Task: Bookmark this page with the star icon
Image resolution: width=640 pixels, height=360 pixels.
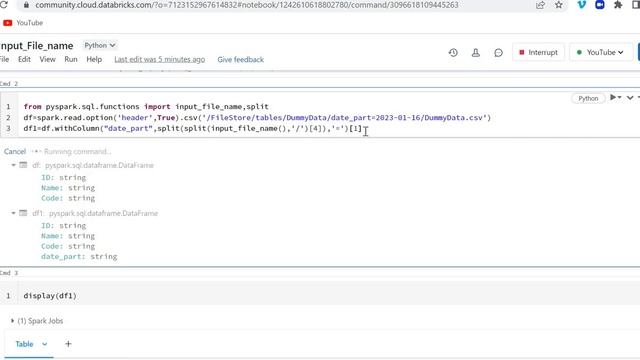Action: [x=559, y=5]
